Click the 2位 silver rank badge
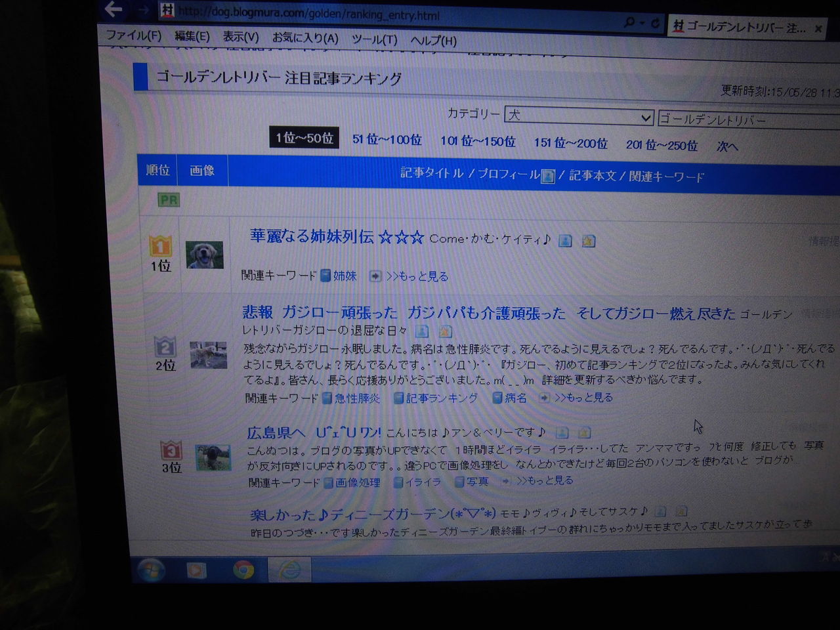This screenshot has width=840, height=630. (165, 346)
